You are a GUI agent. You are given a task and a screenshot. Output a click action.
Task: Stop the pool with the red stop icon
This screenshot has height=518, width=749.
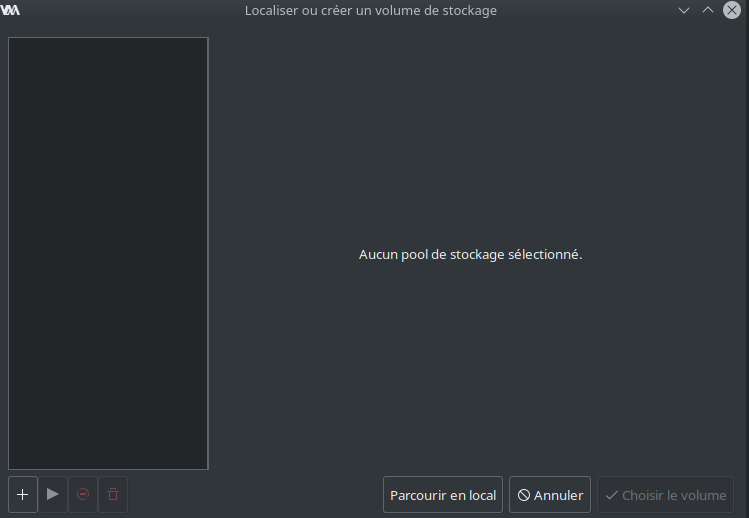click(x=83, y=495)
